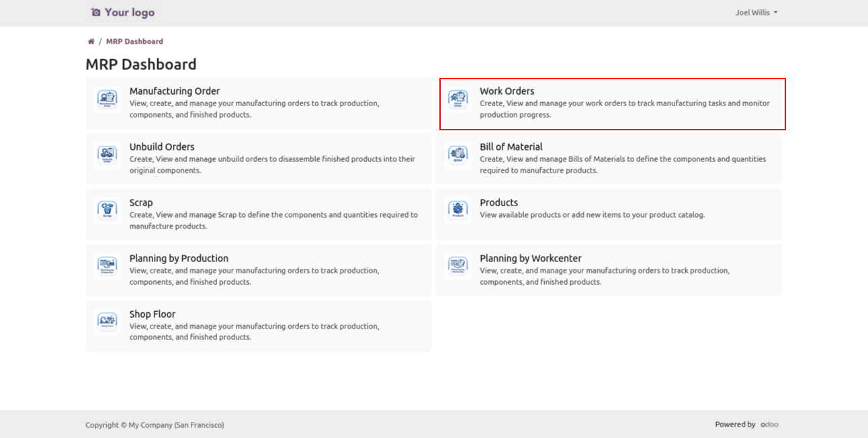Open the Products icon

coord(458,210)
